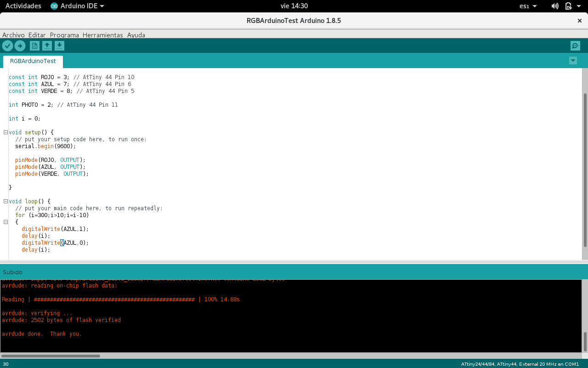Open the Archivo menu
The image size is (588, 368).
13,35
